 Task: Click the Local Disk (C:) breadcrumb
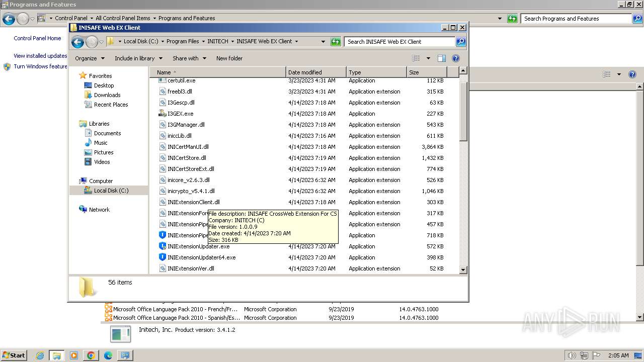click(141, 42)
